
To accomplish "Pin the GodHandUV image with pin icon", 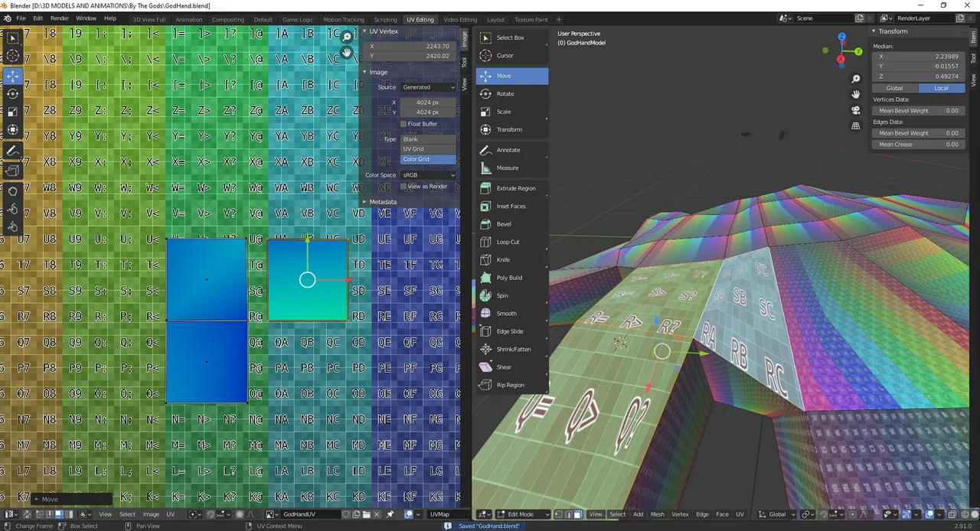I will (x=390, y=514).
